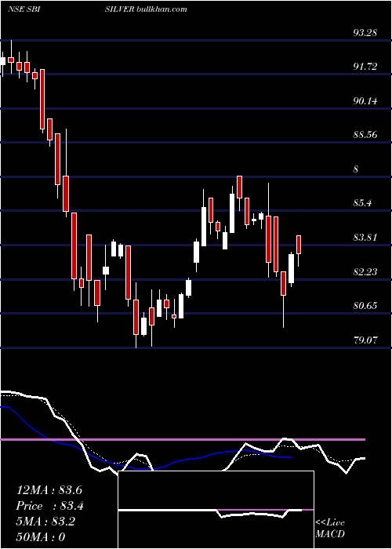The width and height of the screenshot is (392, 549).
Task: Click the 90.14 price axis label
Action: tap(365, 101)
